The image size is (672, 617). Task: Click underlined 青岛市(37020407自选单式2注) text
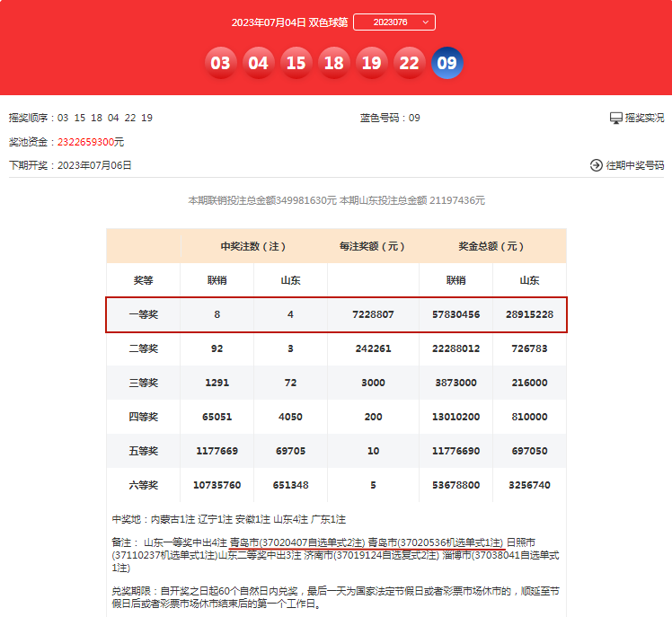(x=296, y=542)
